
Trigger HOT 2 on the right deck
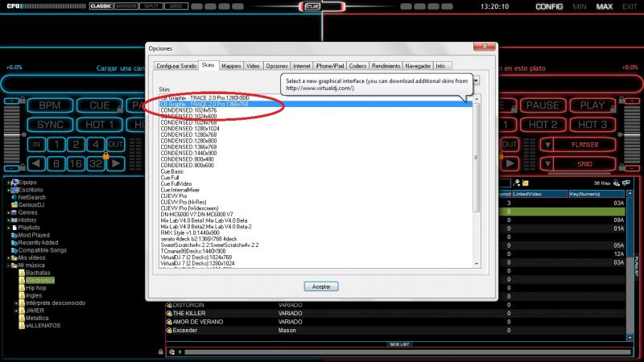[543, 125]
